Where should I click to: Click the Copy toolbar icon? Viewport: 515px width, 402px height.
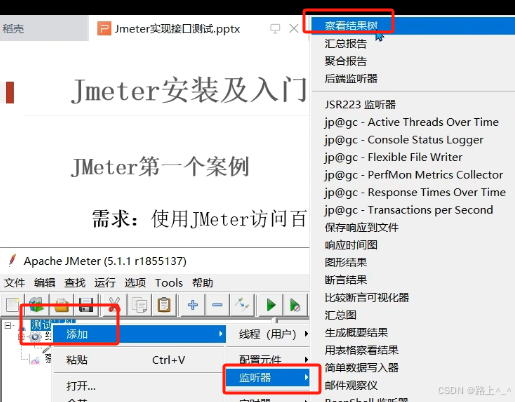coord(139,305)
